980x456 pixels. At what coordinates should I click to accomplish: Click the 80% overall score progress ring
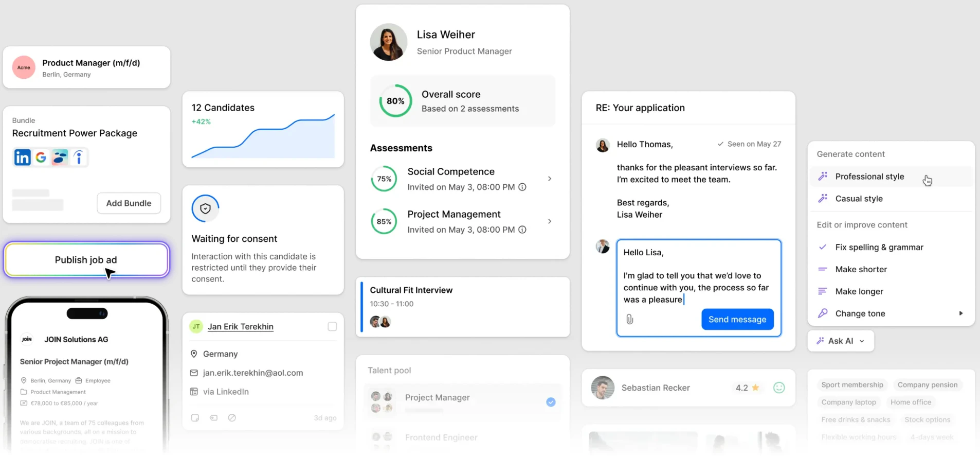(x=395, y=101)
